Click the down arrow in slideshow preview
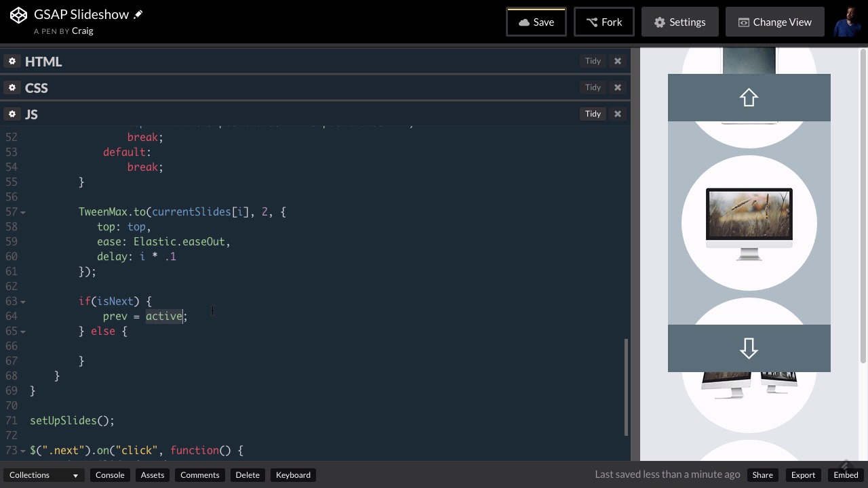Viewport: 868px width, 488px height. [749, 348]
